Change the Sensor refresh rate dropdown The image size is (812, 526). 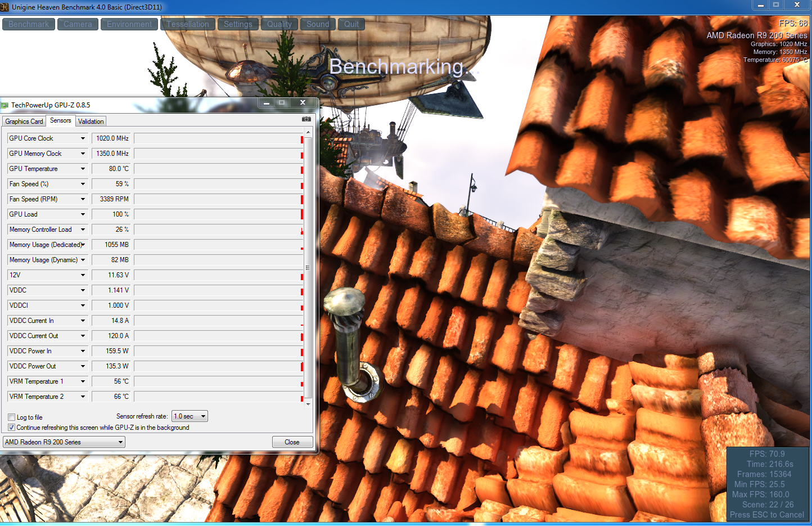190,416
